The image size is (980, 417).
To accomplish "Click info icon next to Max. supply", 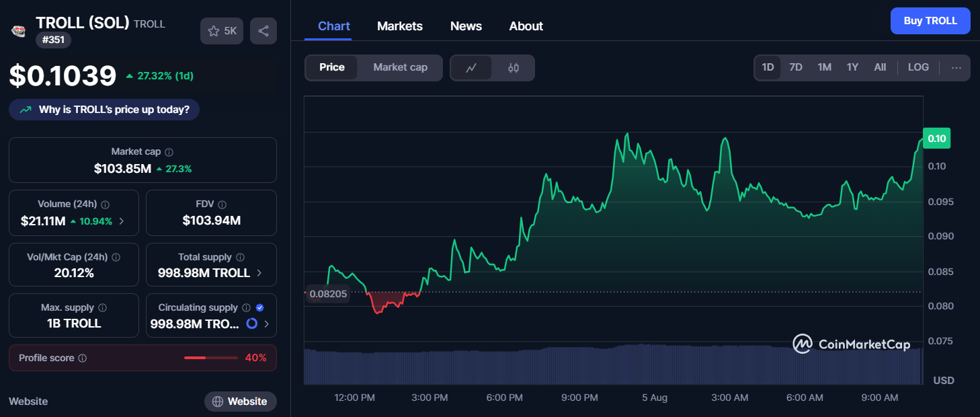I will 103,308.
